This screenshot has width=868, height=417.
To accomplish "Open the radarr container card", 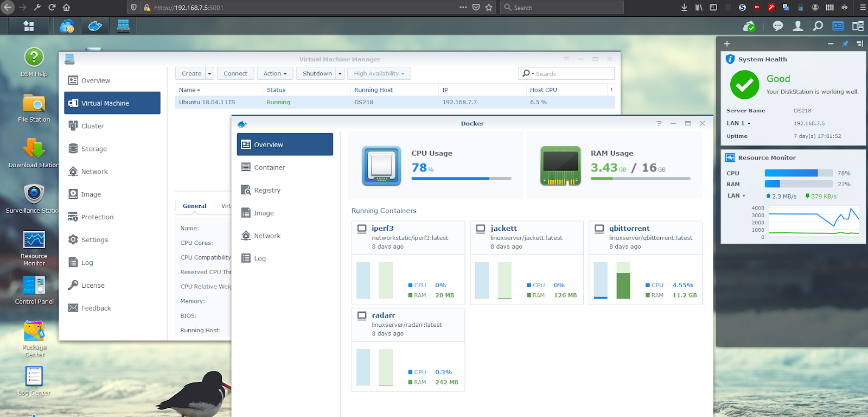I will tap(409, 350).
